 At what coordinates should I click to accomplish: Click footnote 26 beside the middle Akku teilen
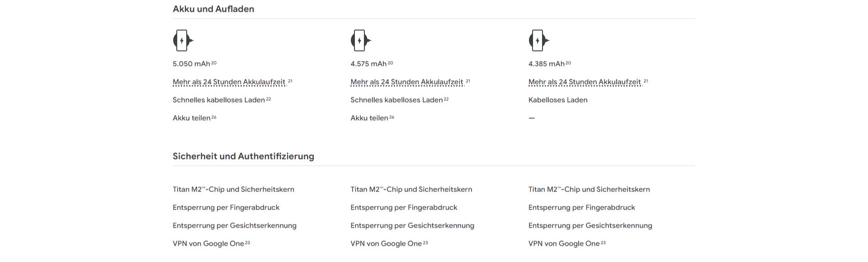click(392, 117)
